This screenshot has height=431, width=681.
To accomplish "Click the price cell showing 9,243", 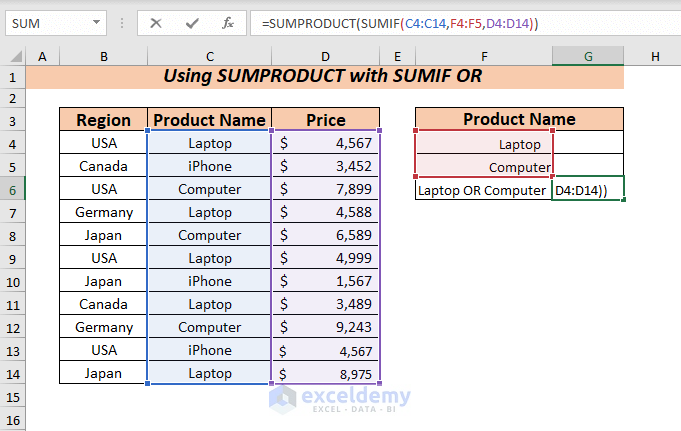I will pyautogui.click(x=326, y=327).
